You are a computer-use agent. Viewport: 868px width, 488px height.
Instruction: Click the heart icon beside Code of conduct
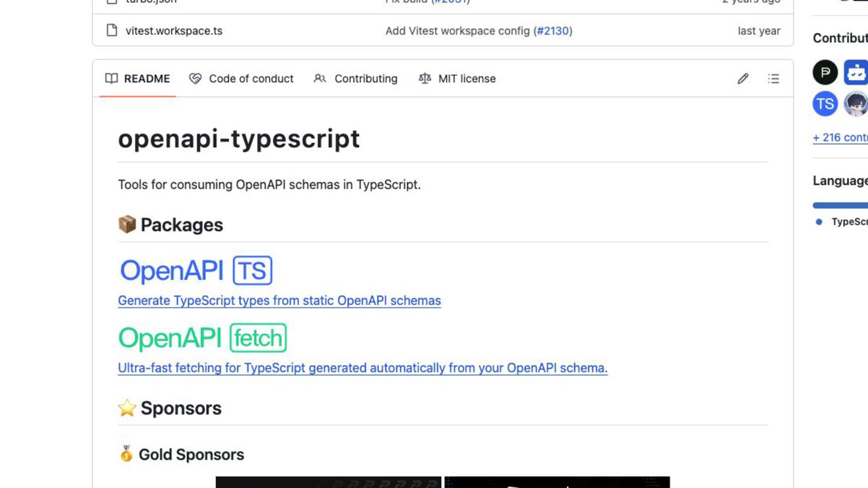point(195,78)
